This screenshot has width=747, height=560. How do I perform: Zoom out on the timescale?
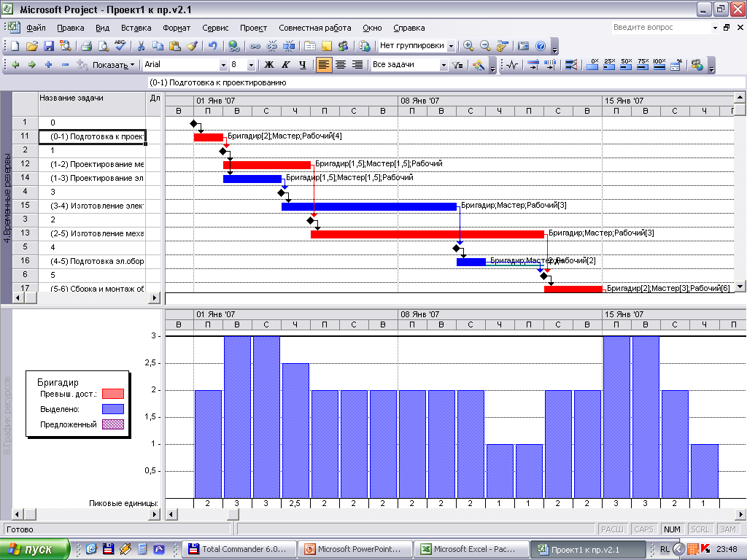pyautogui.click(x=485, y=46)
